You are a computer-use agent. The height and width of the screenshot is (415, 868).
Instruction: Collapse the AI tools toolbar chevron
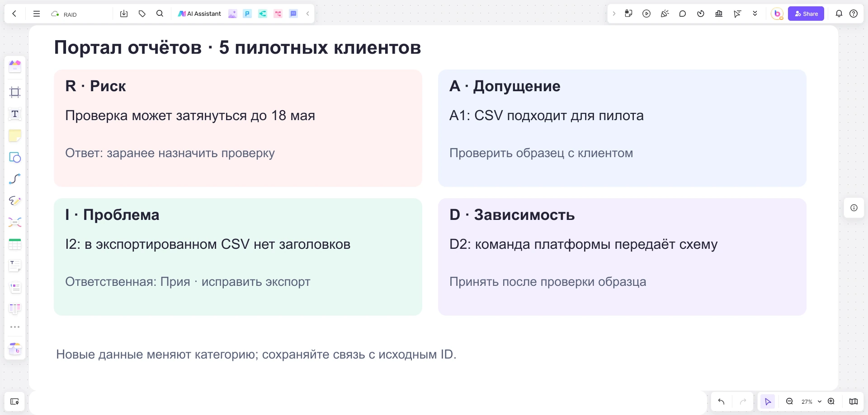pyautogui.click(x=308, y=14)
